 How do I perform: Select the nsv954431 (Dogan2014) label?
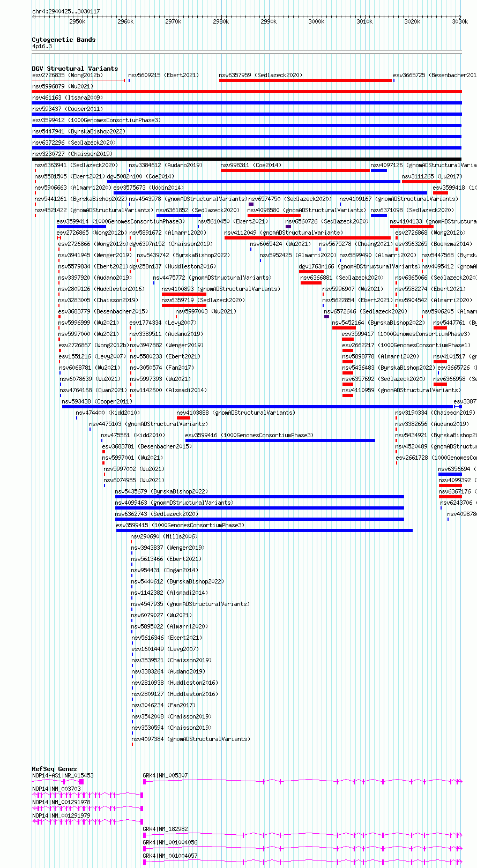click(165, 571)
